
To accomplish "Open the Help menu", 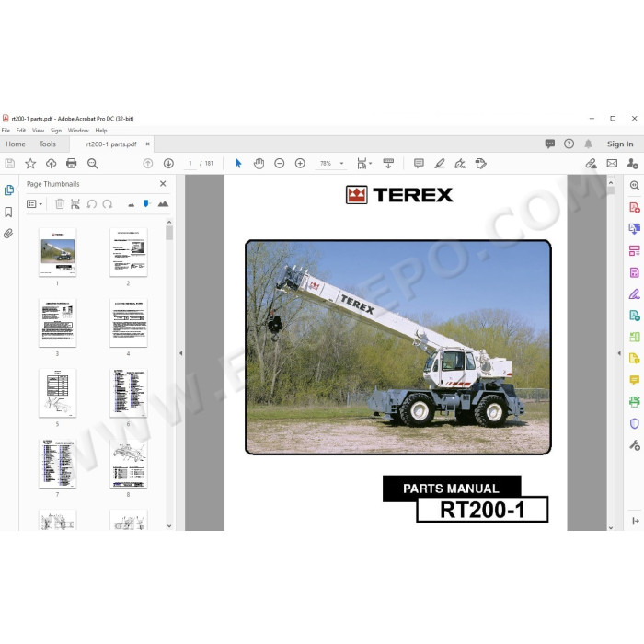I will [101, 131].
